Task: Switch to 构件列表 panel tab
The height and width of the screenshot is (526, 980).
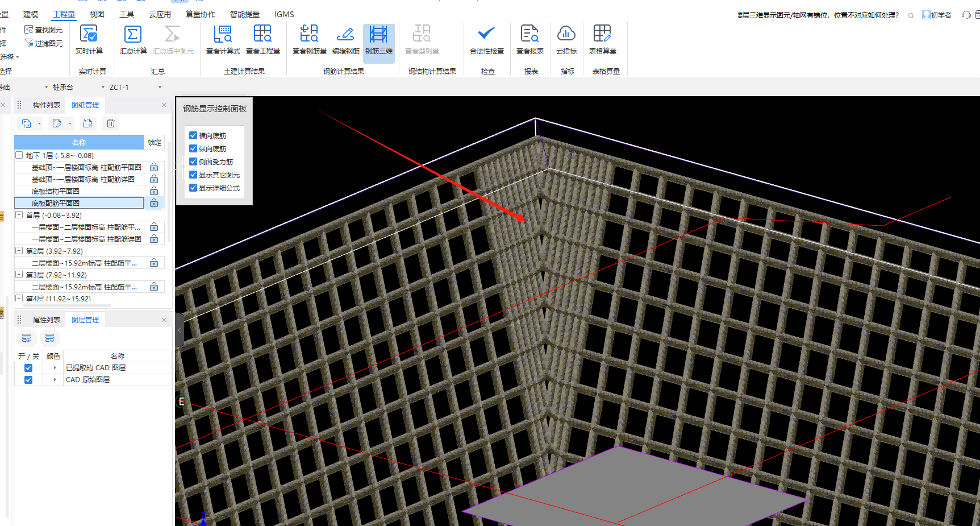Action: pos(47,105)
